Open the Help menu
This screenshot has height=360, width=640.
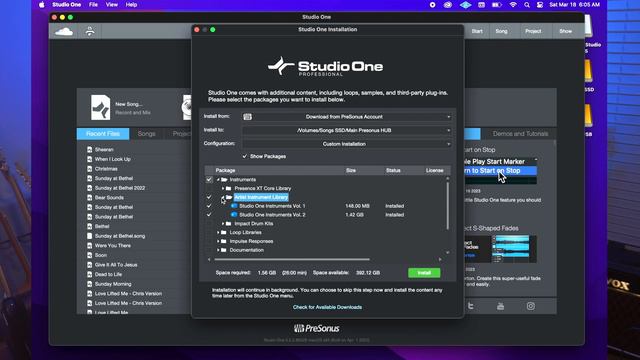pos(131,5)
